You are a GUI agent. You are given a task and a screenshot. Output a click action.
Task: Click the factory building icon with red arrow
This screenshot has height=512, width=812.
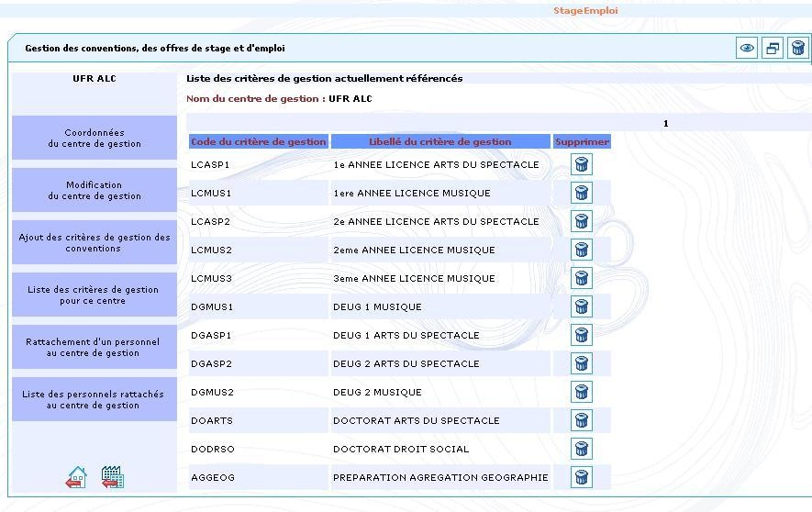tap(112, 477)
